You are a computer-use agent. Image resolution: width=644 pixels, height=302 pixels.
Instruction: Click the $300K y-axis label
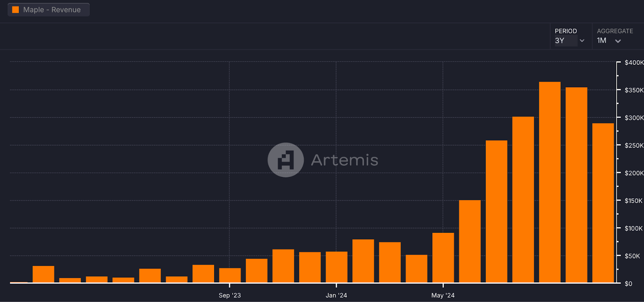tap(634, 118)
